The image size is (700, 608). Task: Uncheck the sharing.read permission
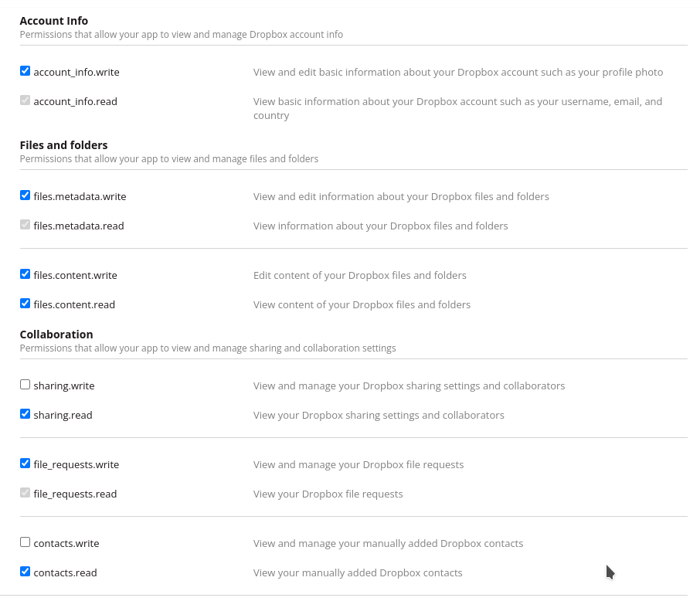(25, 413)
